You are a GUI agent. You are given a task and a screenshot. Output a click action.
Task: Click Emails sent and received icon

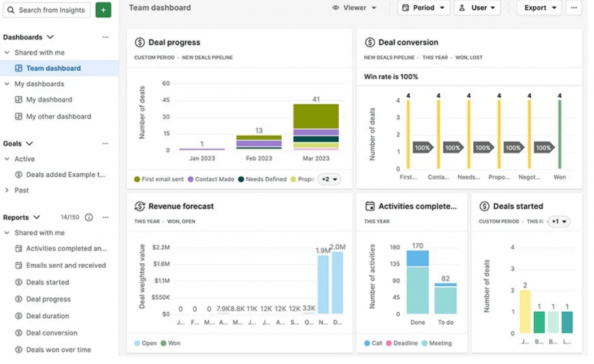click(x=18, y=265)
